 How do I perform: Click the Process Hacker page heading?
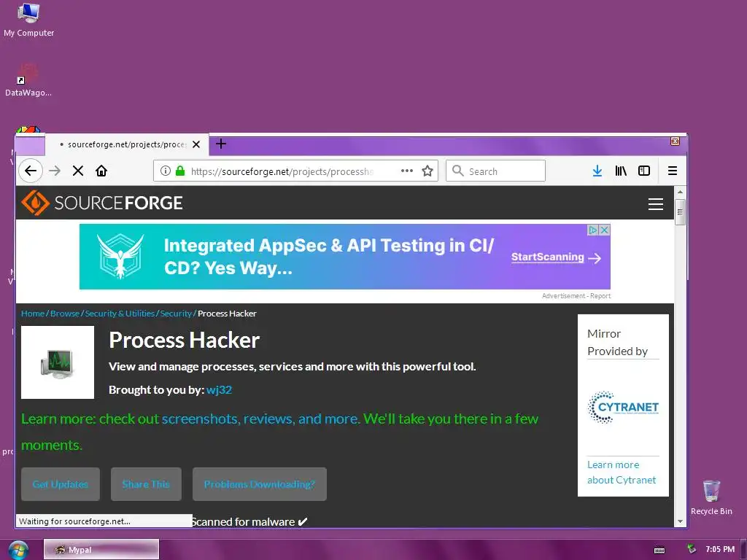point(185,340)
